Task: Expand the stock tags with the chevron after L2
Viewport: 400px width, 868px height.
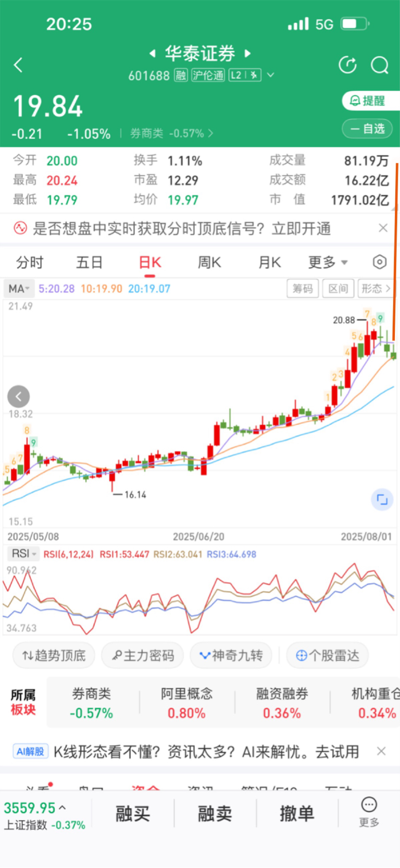Action: click(x=271, y=75)
